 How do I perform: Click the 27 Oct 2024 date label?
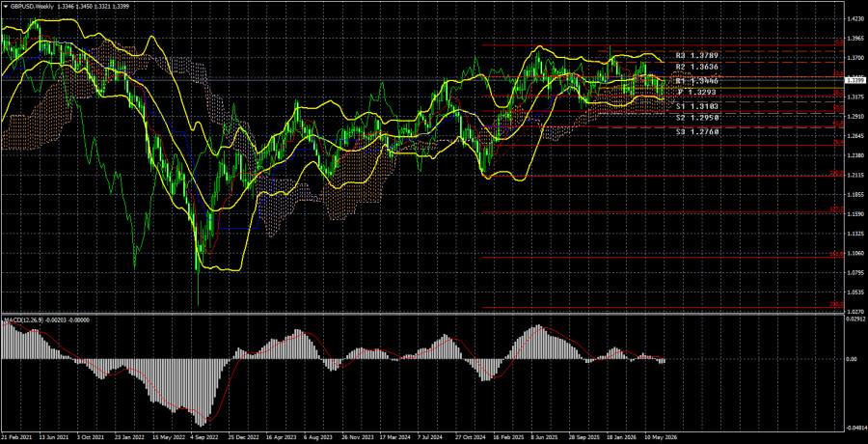[x=469, y=436]
